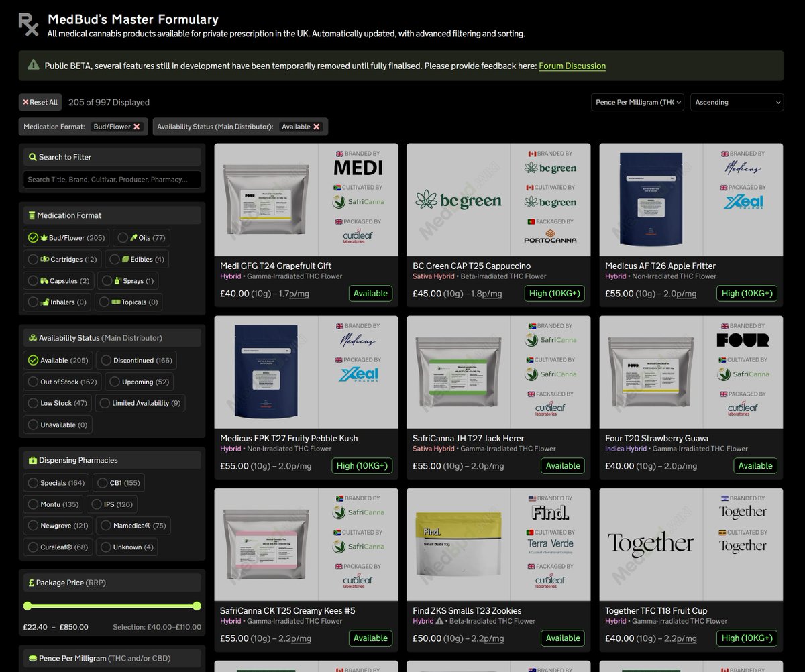The height and width of the screenshot is (672, 805).
Task: Click Curaleaf packager logo on Medi GFG card
Action: click(x=358, y=236)
